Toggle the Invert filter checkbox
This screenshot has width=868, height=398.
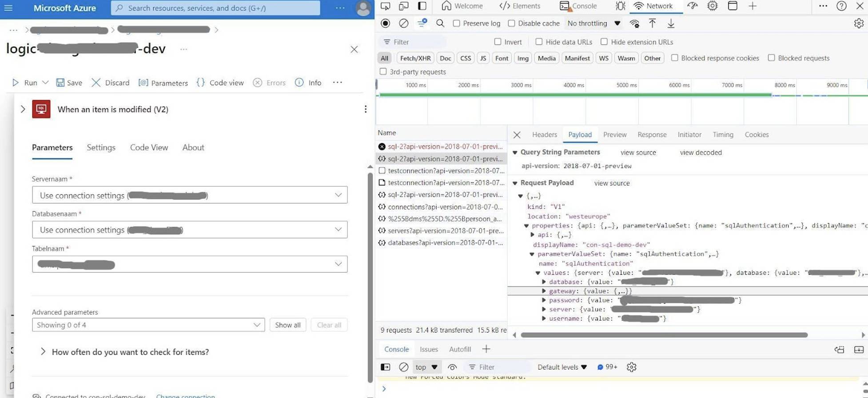click(x=498, y=42)
